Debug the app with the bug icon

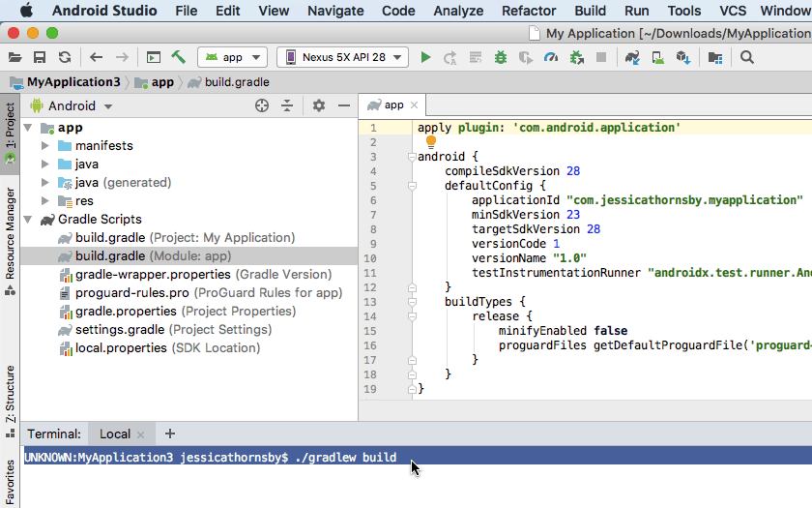[501, 57]
